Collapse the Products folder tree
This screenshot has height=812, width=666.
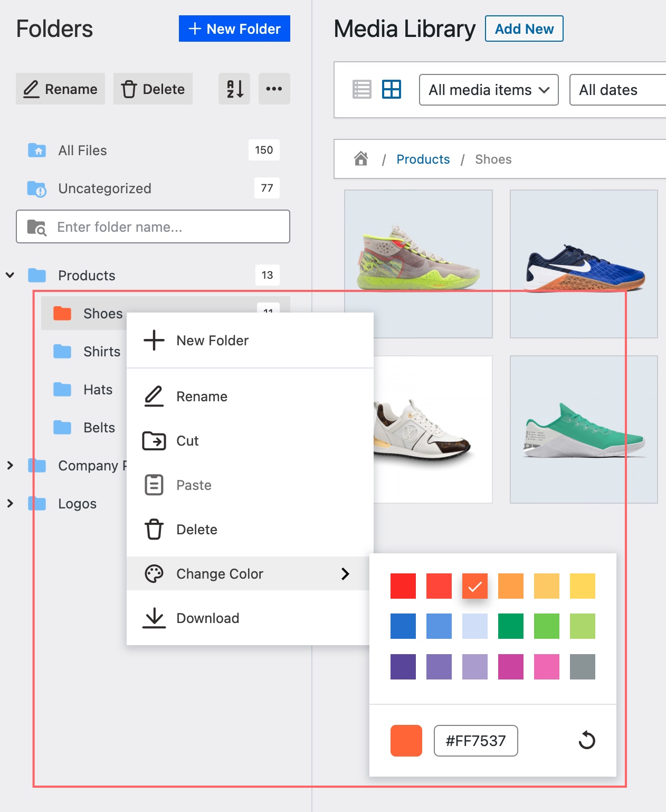10,275
